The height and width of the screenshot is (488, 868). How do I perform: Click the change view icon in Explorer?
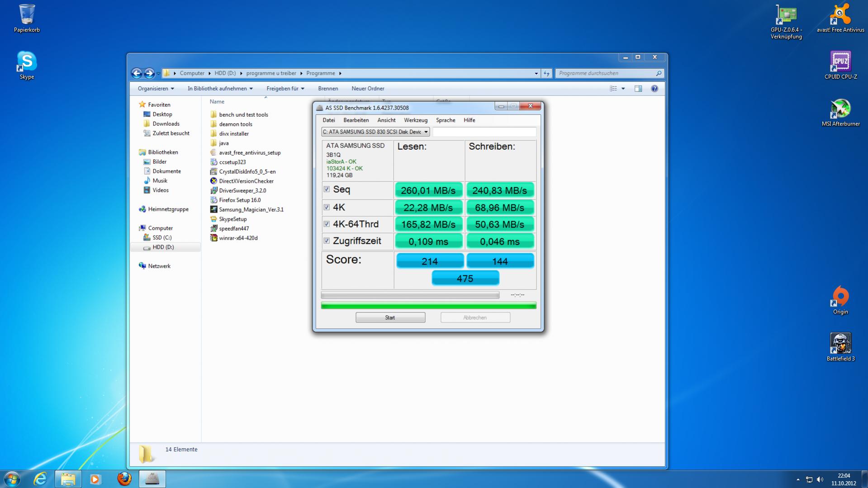pyautogui.click(x=613, y=89)
